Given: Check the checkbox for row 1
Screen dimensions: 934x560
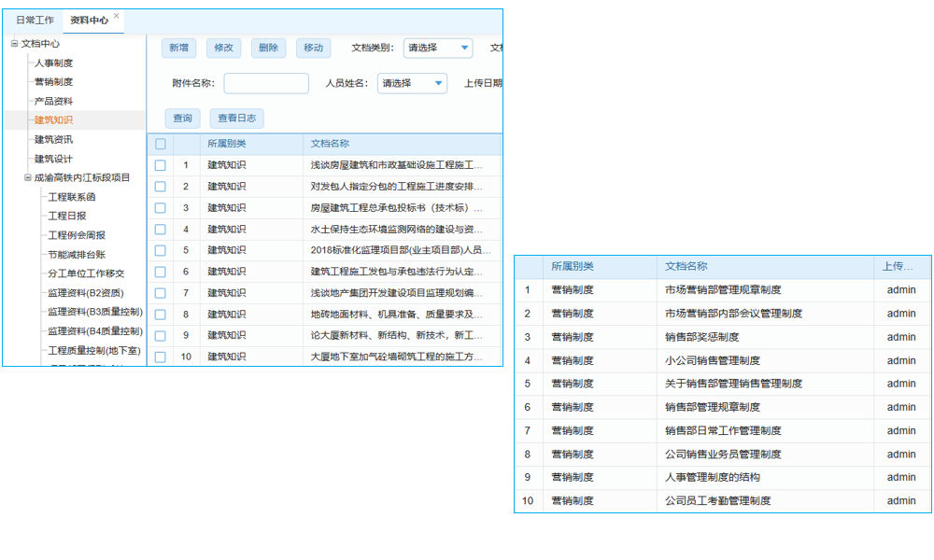Looking at the screenshot, I should [x=160, y=164].
